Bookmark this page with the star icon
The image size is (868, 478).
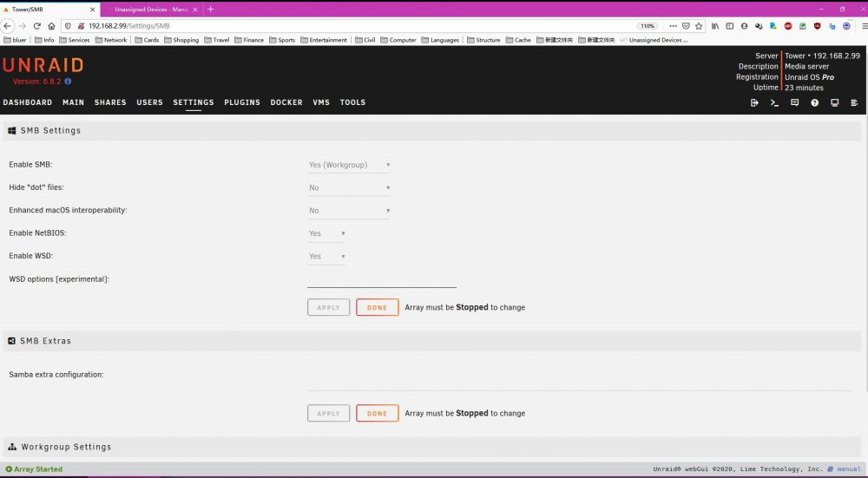(699, 26)
